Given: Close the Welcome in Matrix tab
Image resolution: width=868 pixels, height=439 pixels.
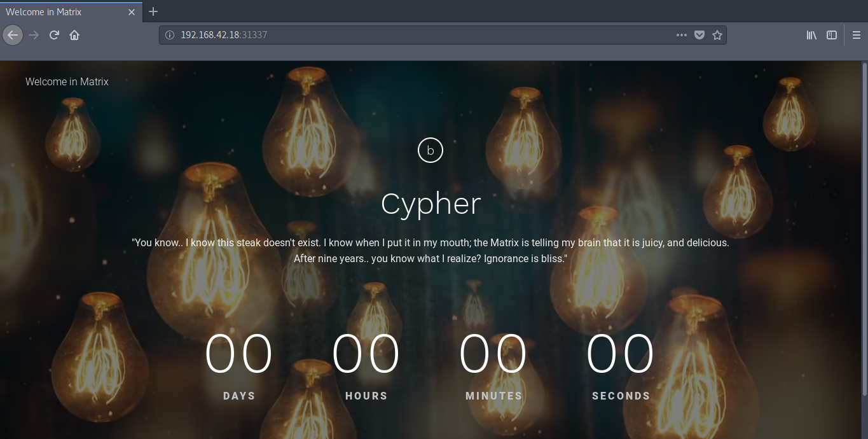Looking at the screenshot, I should (132, 12).
